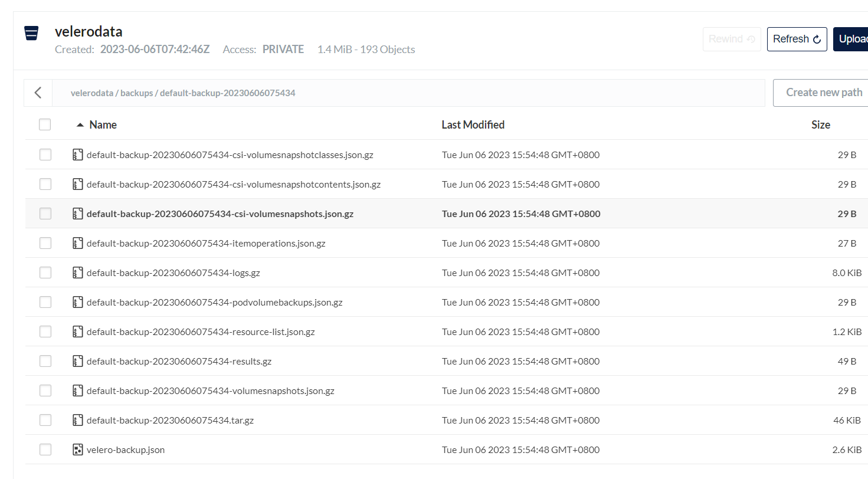Click file icon of csi-volumesnapshotclasses.json.gz
This screenshot has height=479, width=868.
[x=77, y=155]
